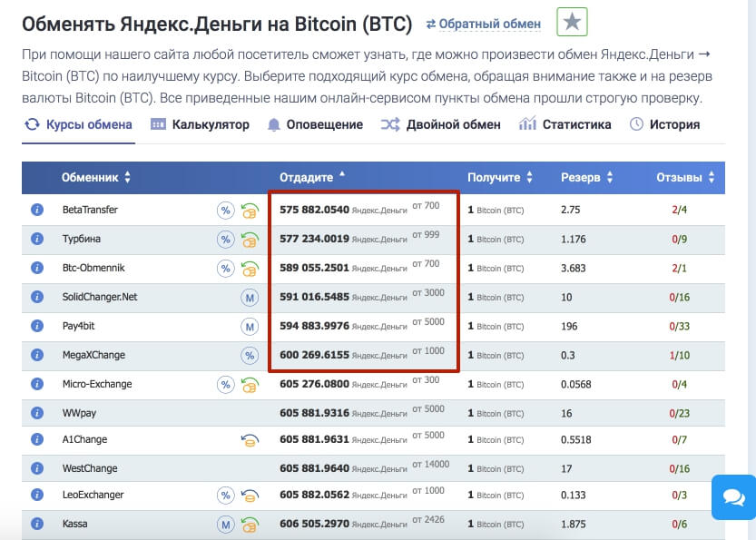Image resolution: width=756 pixels, height=540 pixels.
Task: Sort table by Отдадите column
Action: 312,178
